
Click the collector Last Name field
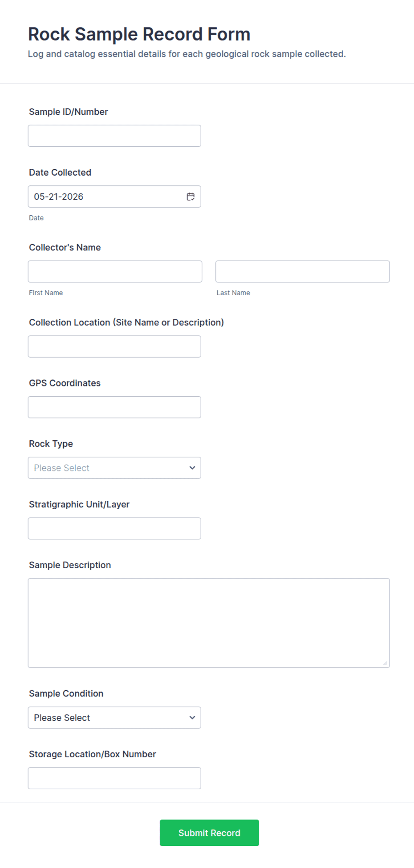coord(303,272)
